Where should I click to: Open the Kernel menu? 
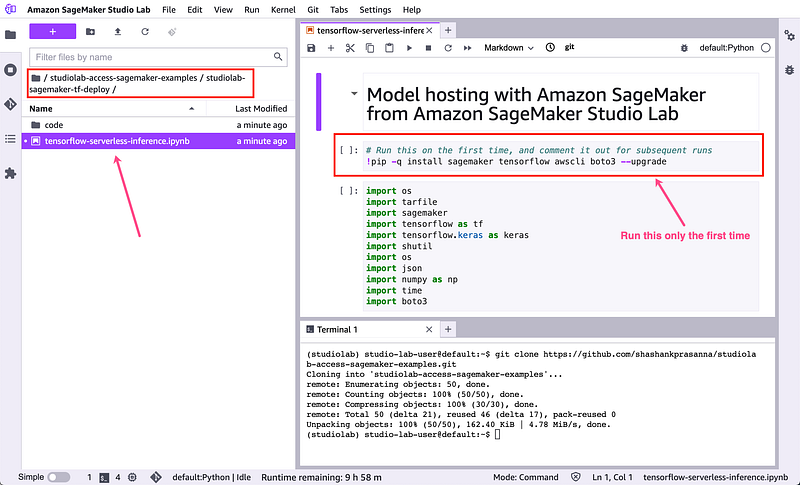coord(283,9)
